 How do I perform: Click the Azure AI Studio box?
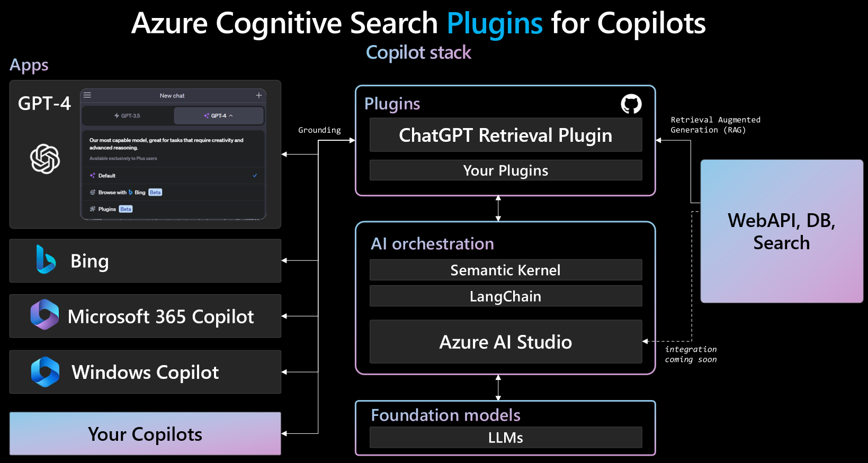tap(506, 341)
